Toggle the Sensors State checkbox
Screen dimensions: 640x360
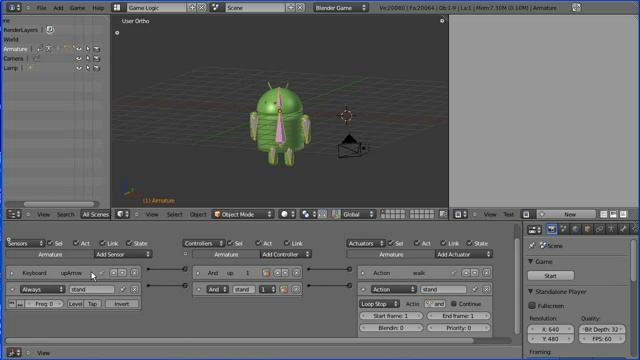tap(129, 243)
